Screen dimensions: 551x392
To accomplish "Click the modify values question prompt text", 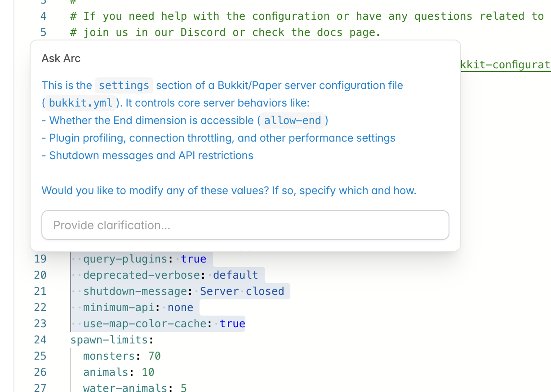I will [x=228, y=190].
